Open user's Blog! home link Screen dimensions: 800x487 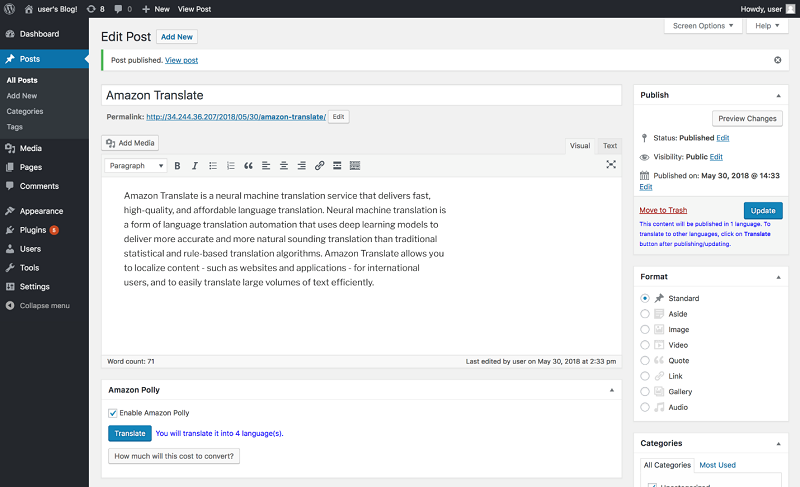[x=51, y=9]
